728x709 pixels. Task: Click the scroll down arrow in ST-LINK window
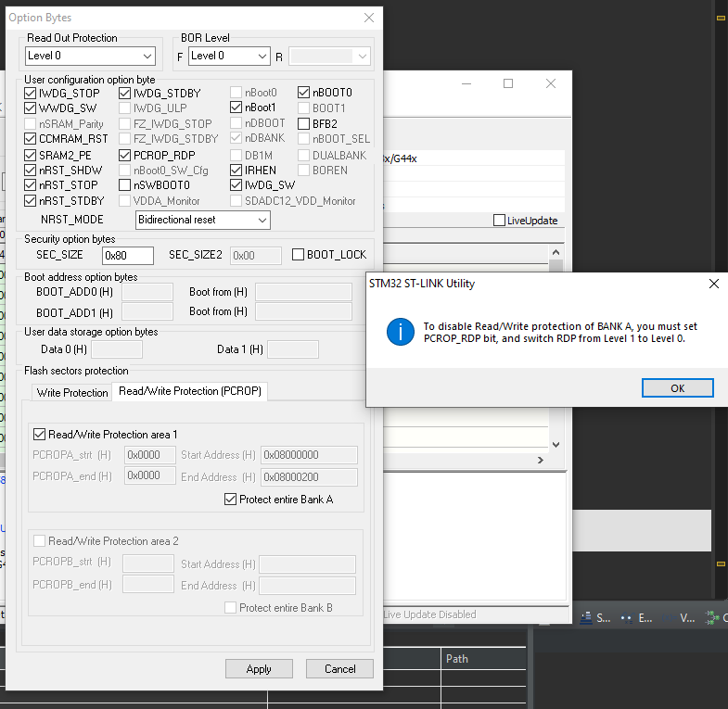556,445
